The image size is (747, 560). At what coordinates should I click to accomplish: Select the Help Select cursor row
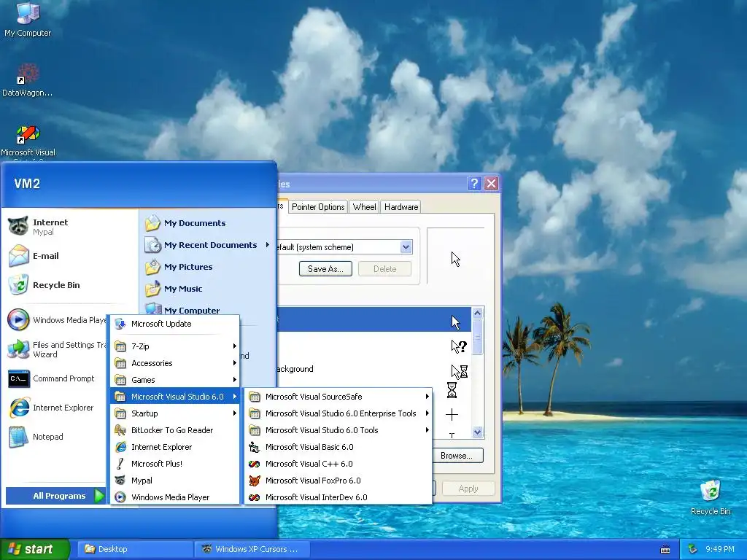tap(374, 346)
